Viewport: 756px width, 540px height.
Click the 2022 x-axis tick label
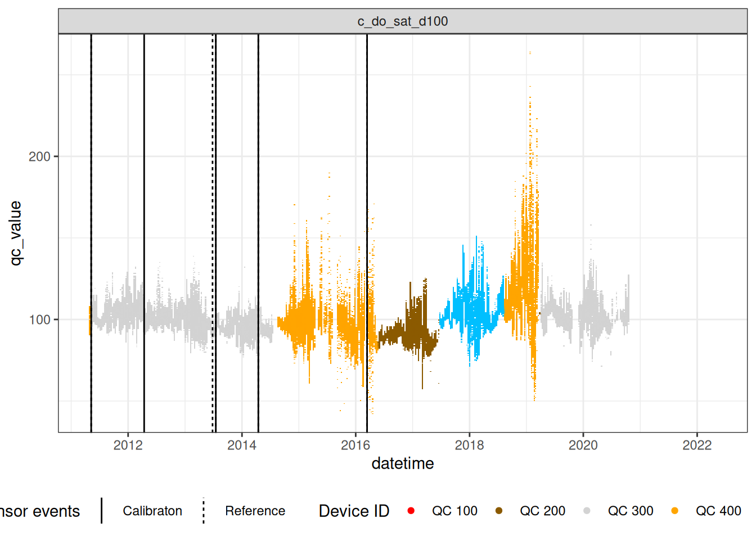click(x=697, y=445)
